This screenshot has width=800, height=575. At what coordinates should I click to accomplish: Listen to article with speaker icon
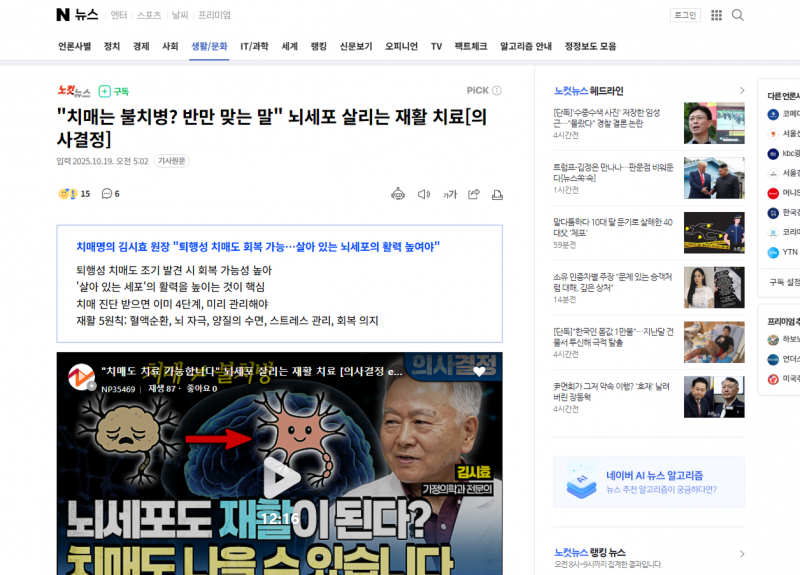423,194
